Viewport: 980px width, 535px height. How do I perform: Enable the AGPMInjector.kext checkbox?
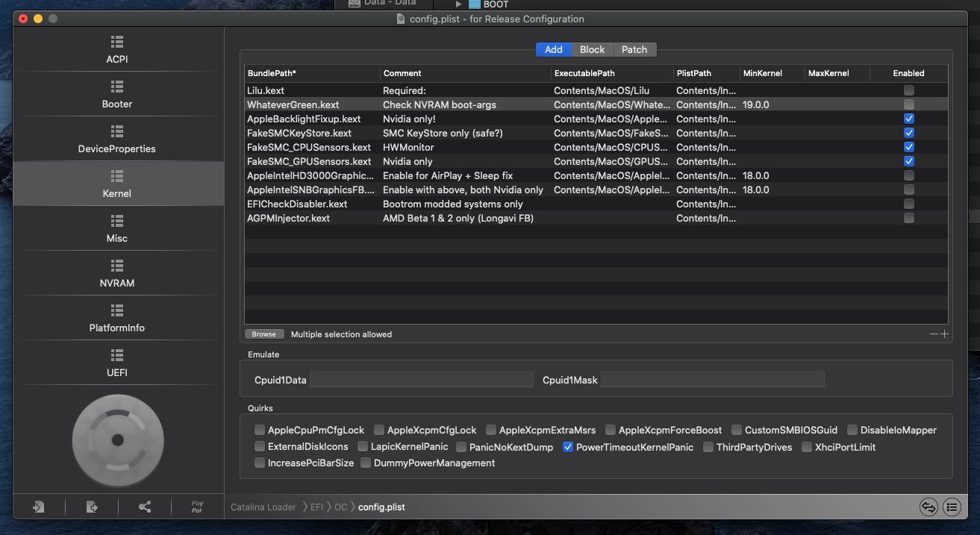908,218
